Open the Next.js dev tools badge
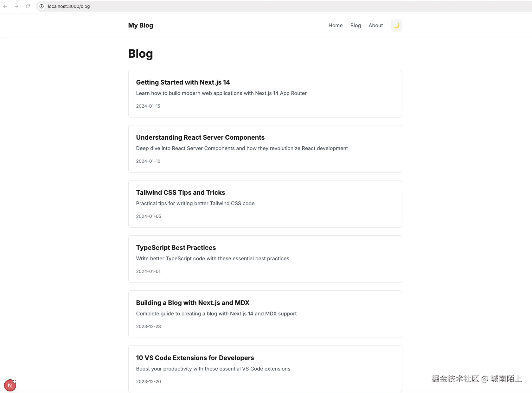This screenshot has width=532, height=393. [10, 385]
